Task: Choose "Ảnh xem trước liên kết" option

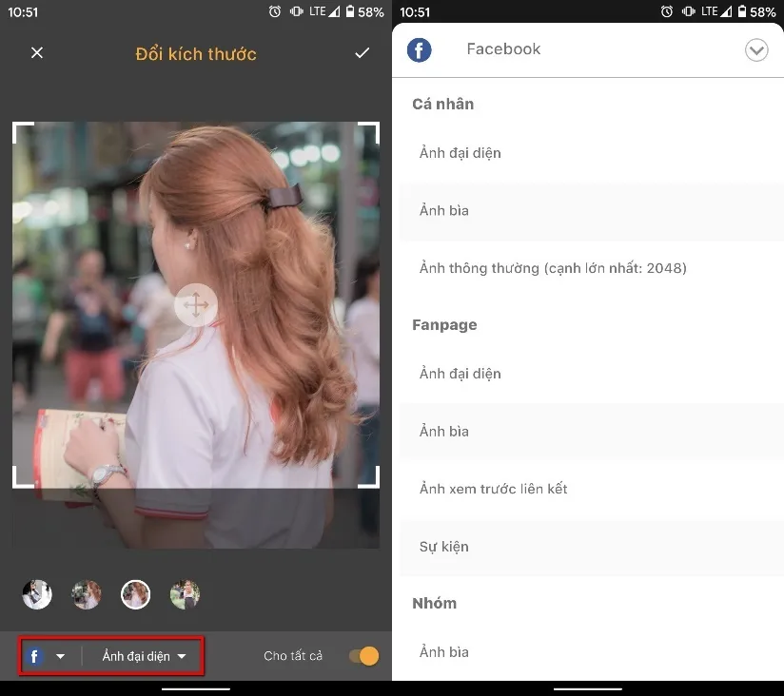Action: tap(495, 488)
